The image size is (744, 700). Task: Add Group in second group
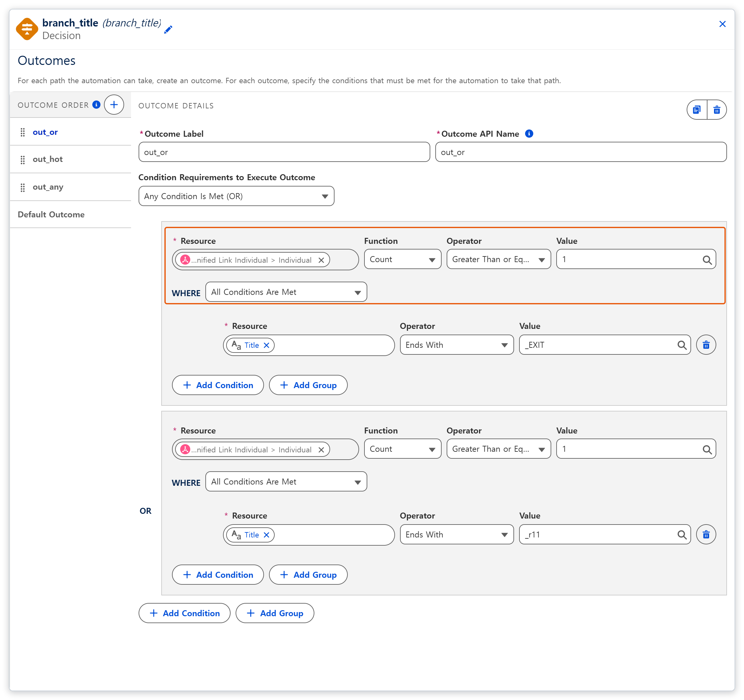(x=308, y=575)
